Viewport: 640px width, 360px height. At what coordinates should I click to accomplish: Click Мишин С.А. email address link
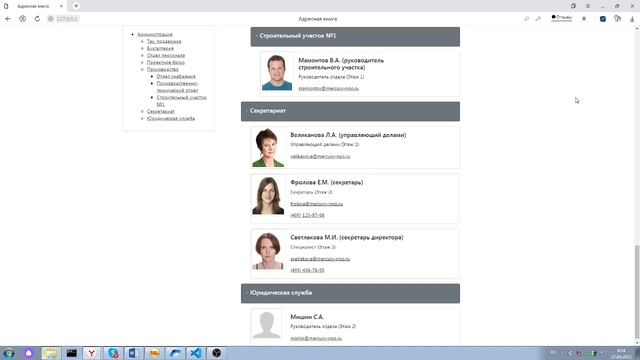point(316,338)
